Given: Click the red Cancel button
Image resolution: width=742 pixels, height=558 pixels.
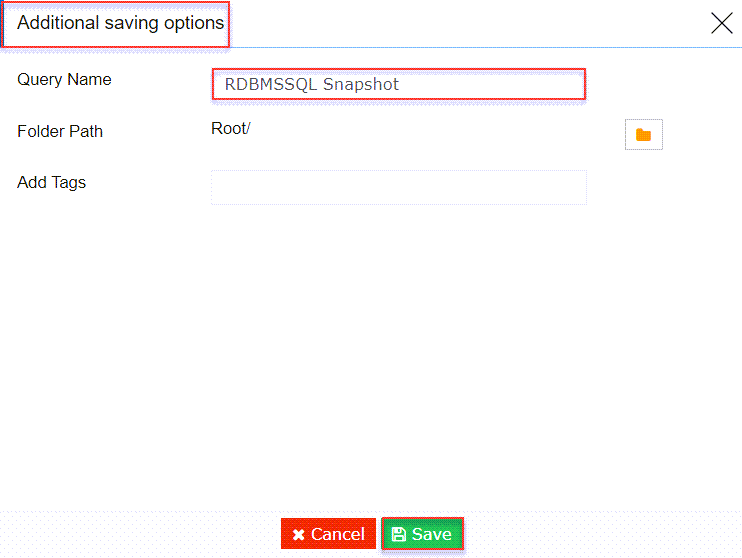Looking at the screenshot, I should (x=328, y=534).
